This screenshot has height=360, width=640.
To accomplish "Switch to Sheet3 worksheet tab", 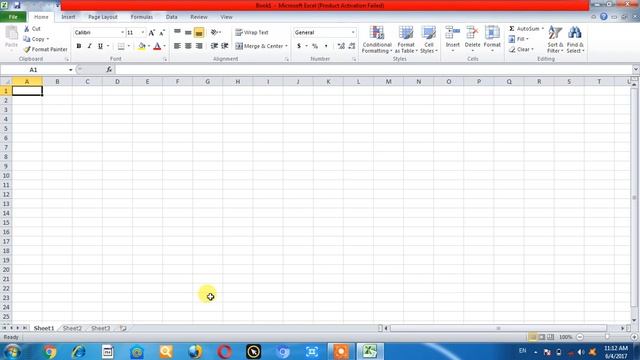I will click(x=100, y=328).
